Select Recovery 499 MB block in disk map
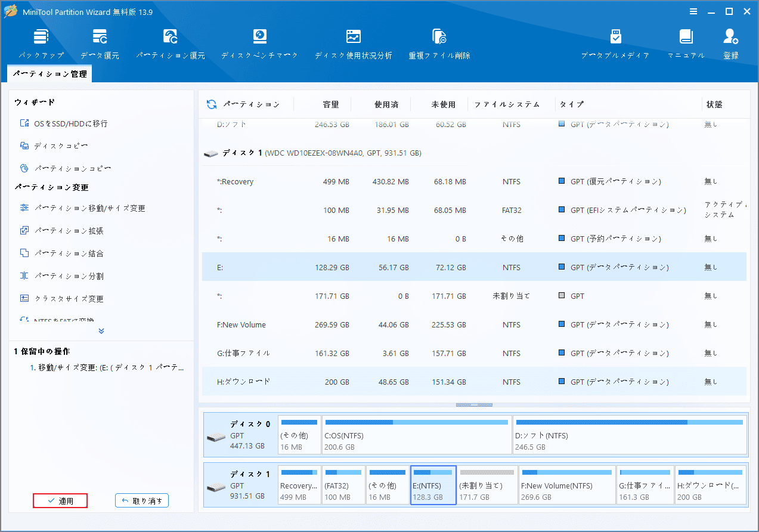 point(299,485)
